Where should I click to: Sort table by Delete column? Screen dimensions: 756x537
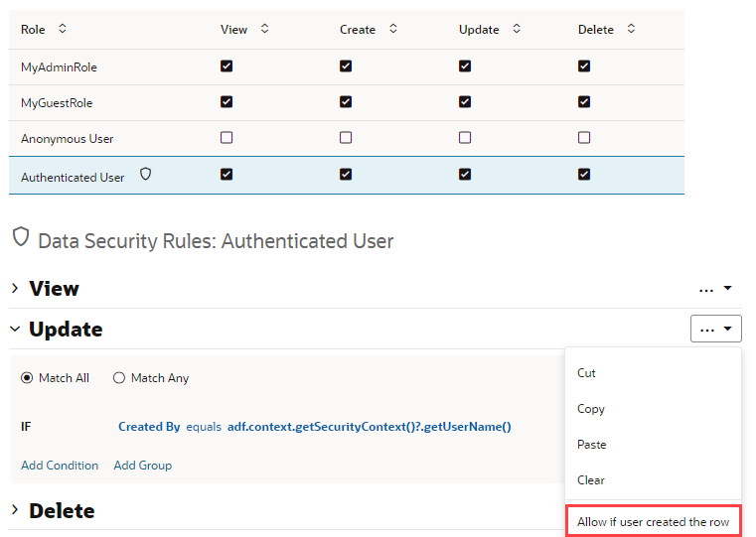point(631,29)
